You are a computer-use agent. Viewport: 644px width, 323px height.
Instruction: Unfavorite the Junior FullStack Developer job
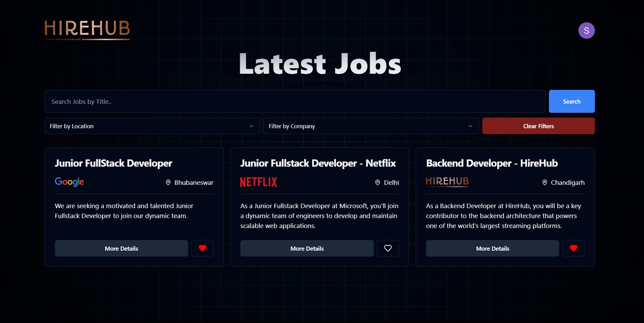tap(202, 248)
